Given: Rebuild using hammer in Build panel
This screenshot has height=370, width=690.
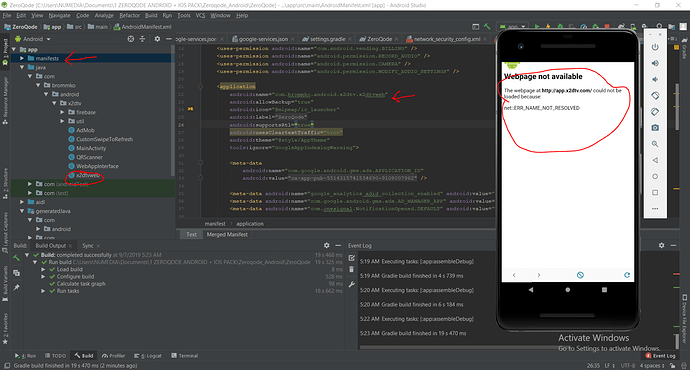Looking at the screenshot, I should [x=16, y=258].
